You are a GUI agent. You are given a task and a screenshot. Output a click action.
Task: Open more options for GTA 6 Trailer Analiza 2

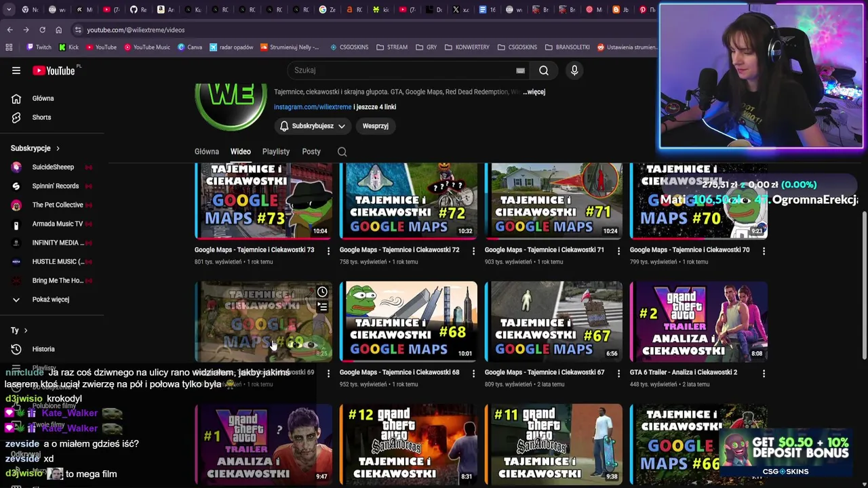point(764,373)
